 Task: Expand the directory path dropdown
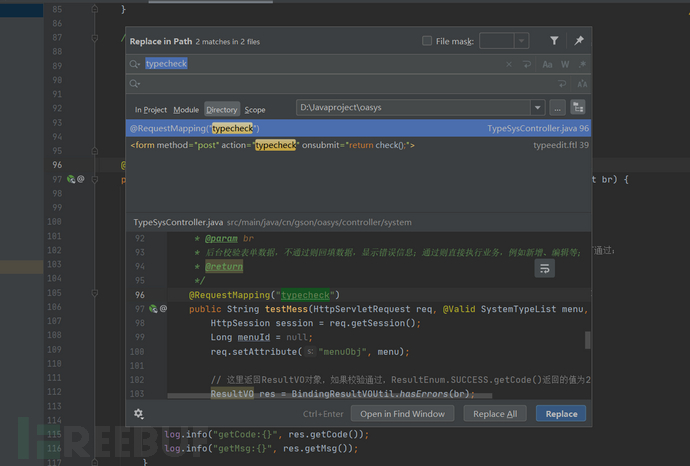tap(538, 108)
